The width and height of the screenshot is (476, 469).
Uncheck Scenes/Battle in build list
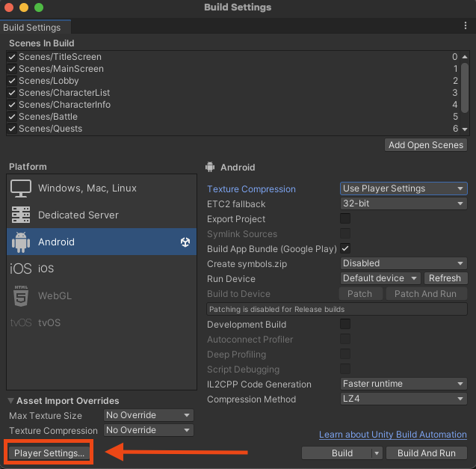[12, 117]
